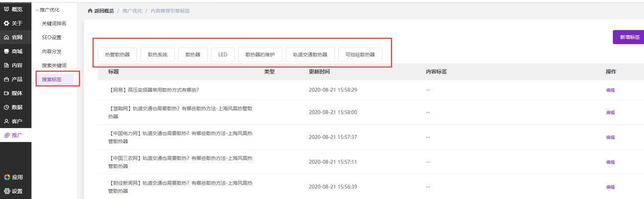This screenshot has width=644, height=199.
Task: Click 推广优化 breadcrumb link
Action: pos(132,11)
